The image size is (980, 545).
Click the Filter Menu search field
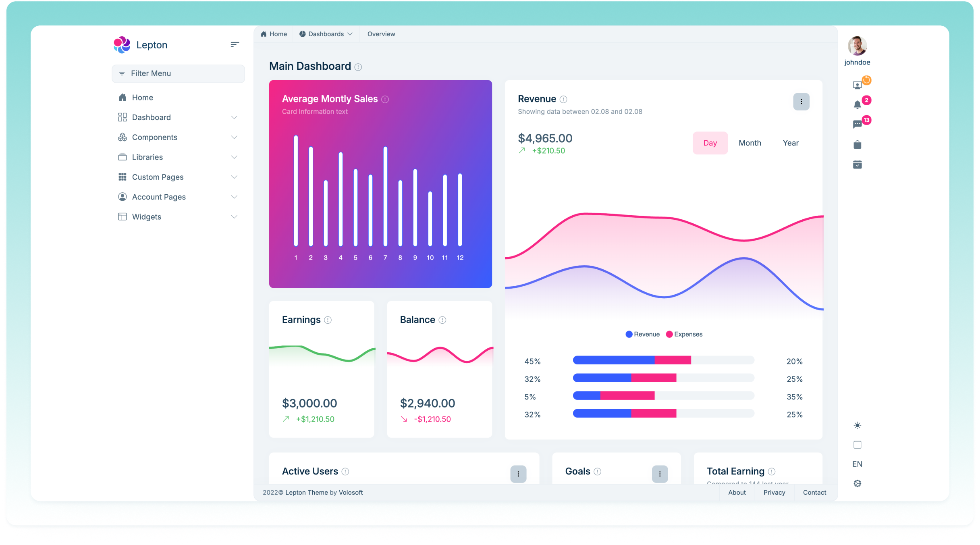(178, 74)
